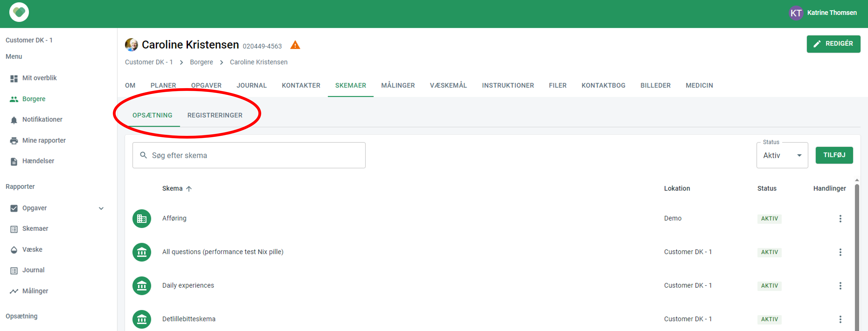
Task: Click the Status column header
Action: tap(767, 189)
